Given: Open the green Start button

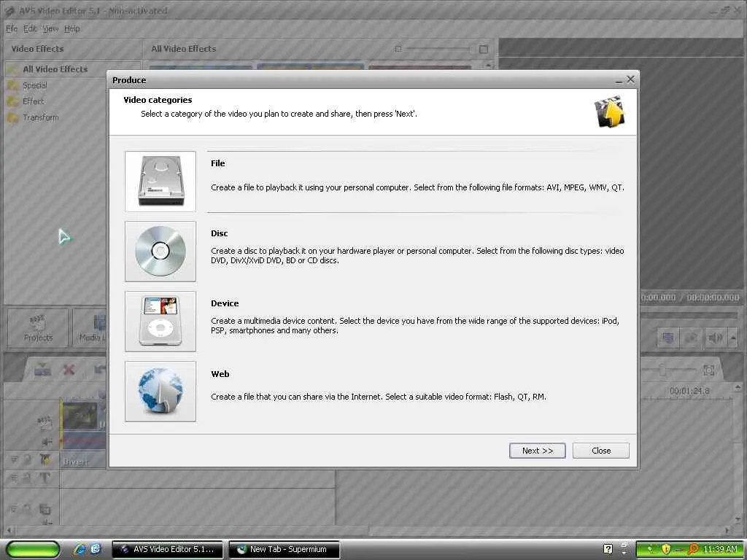Looking at the screenshot, I should point(32,549).
